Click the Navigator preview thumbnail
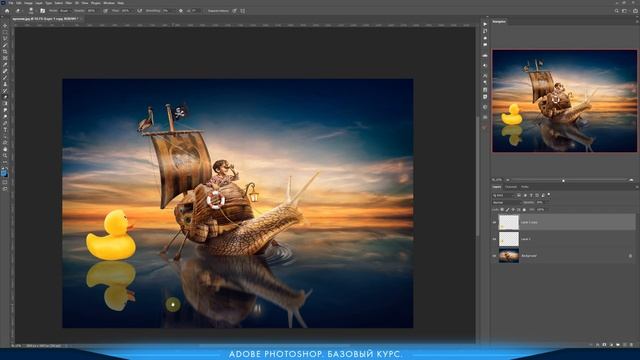The height and width of the screenshot is (360, 640). coord(564,101)
